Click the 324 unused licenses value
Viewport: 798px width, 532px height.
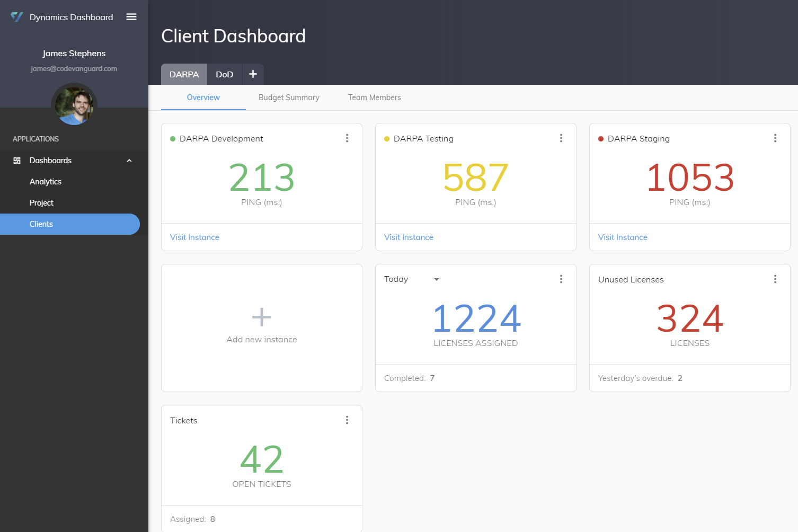tap(690, 318)
